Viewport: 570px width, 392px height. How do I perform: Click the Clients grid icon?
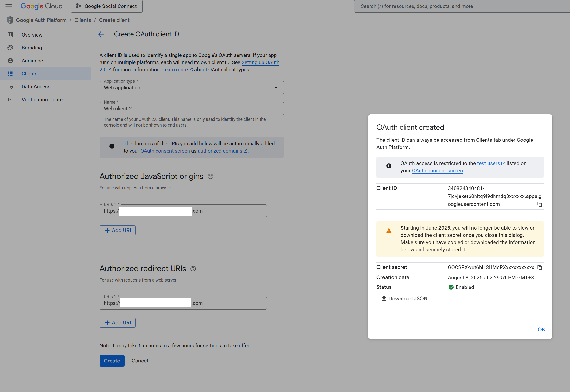[10, 74]
